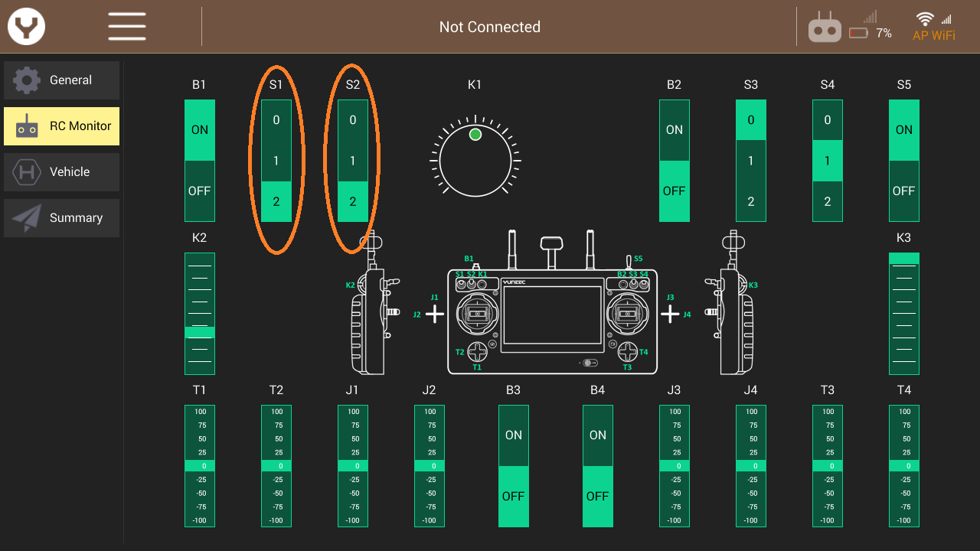Click the J1 stick value bar
The width and height of the screenshot is (980, 551).
pyautogui.click(x=353, y=466)
